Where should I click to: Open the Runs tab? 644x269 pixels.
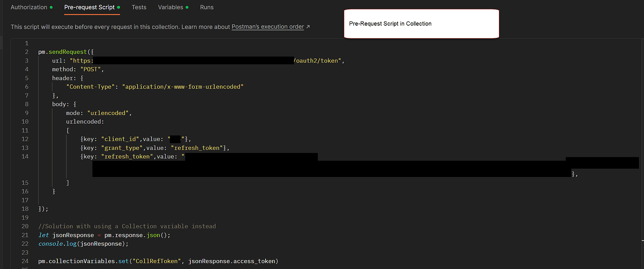pos(206,7)
